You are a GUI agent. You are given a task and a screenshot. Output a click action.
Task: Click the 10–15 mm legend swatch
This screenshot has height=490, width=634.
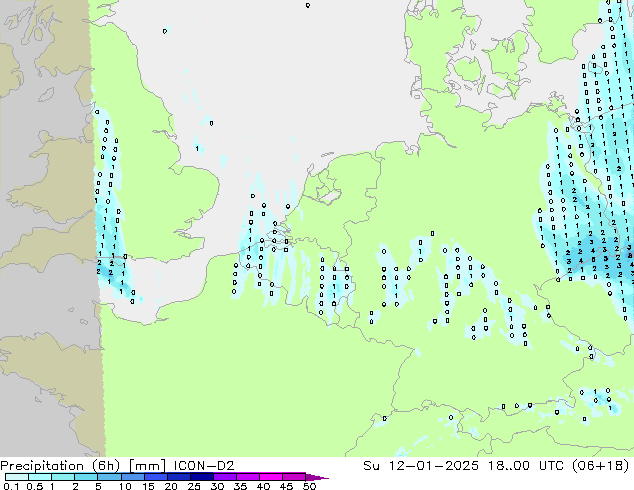(132, 477)
